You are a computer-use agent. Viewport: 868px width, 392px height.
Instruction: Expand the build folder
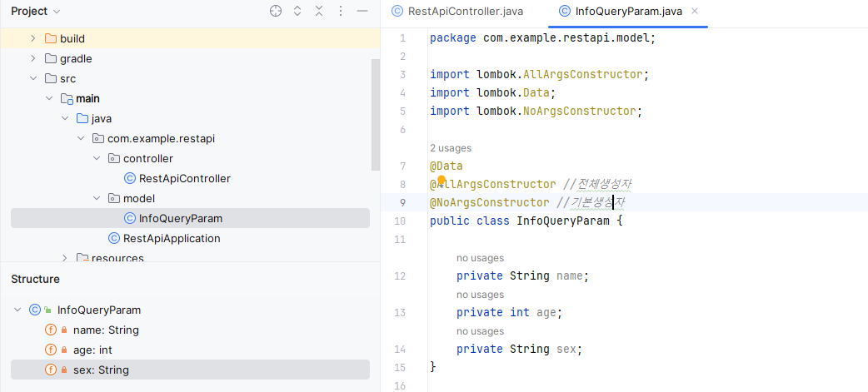32,39
